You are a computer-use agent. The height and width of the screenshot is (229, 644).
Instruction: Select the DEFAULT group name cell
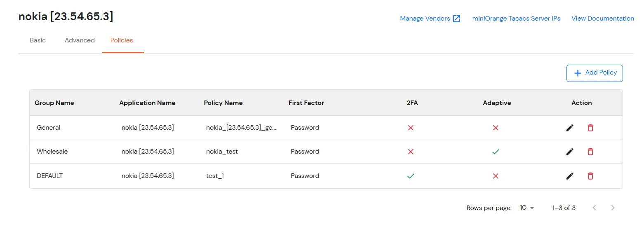tap(49, 176)
